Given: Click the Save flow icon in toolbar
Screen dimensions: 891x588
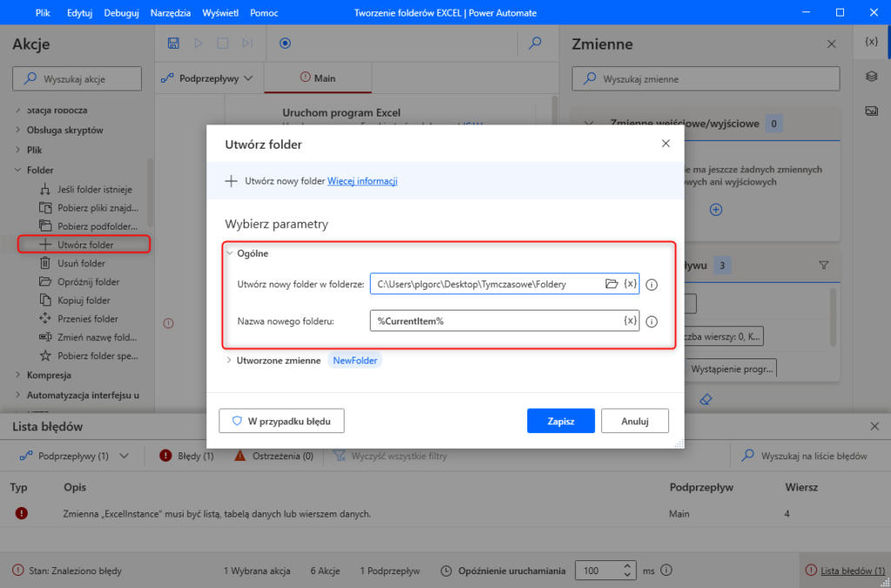Looking at the screenshot, I should point(173,43).
